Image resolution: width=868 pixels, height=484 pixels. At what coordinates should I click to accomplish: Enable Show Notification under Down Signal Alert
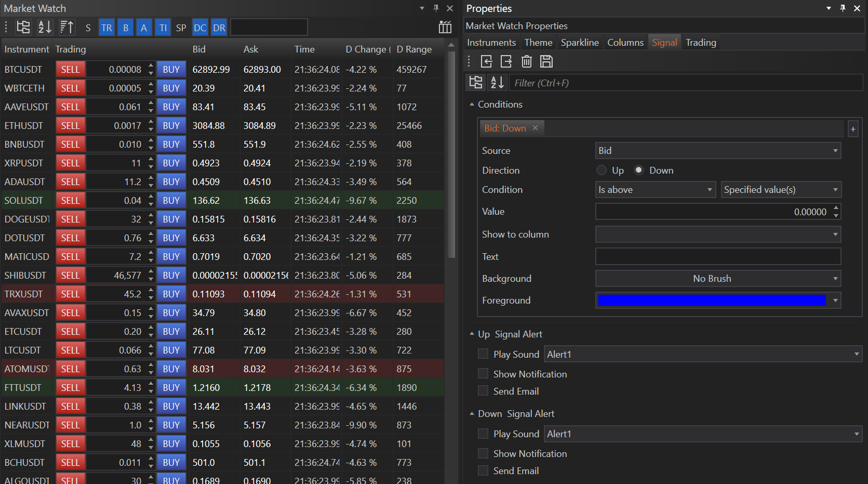[x=483, y=453]
